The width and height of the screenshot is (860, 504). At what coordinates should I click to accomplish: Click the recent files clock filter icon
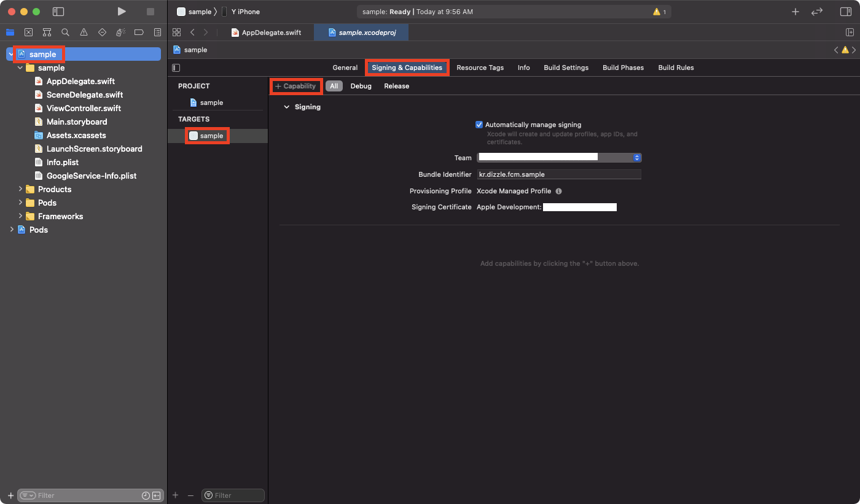coord(146,495)
